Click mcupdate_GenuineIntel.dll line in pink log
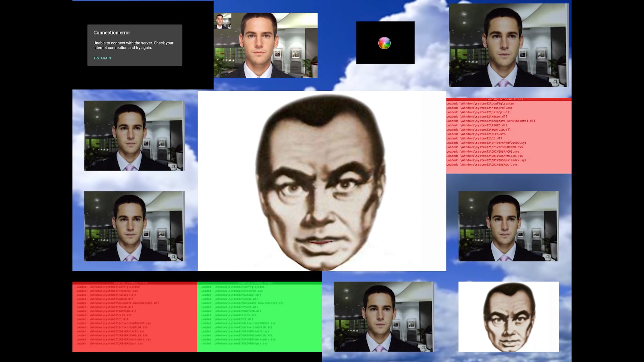This screenshot has height=362, width=644. [491, 121]
